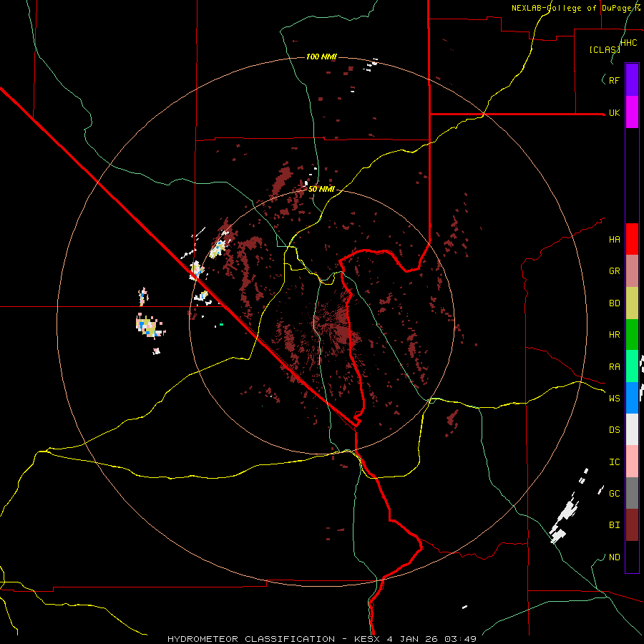644x644 pixels.
Task: Pick the HR green legend swatch
Action: [x=632, y=335]
